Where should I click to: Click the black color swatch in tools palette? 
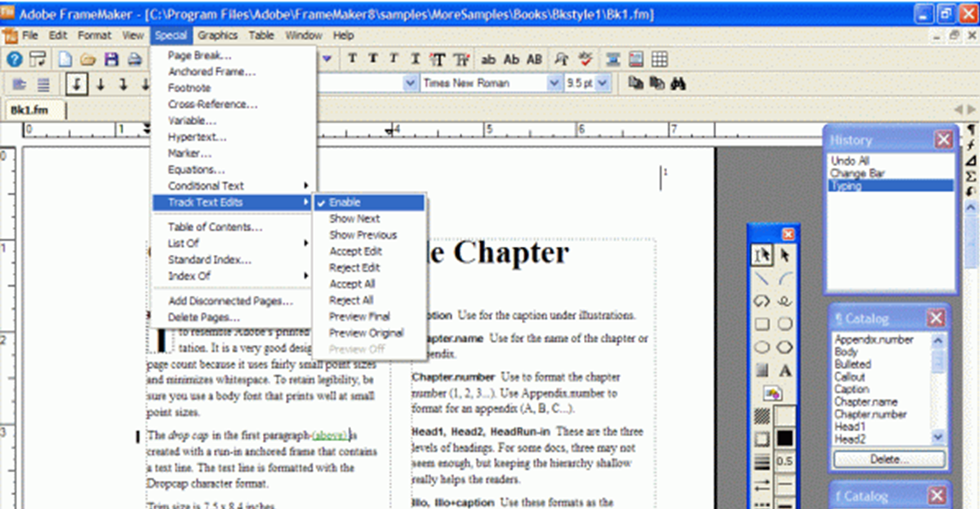[x=785, y=439]
